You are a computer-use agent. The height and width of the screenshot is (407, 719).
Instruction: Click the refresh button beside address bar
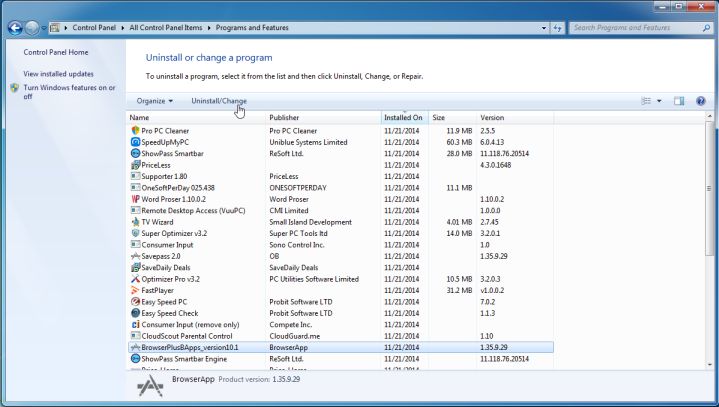point(558,28)
